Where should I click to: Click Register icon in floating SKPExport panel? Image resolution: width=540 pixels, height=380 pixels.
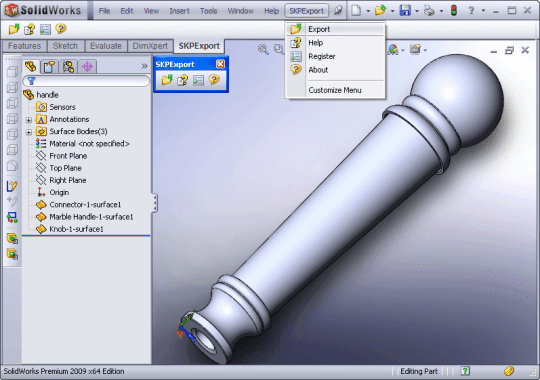coord(198,80)
